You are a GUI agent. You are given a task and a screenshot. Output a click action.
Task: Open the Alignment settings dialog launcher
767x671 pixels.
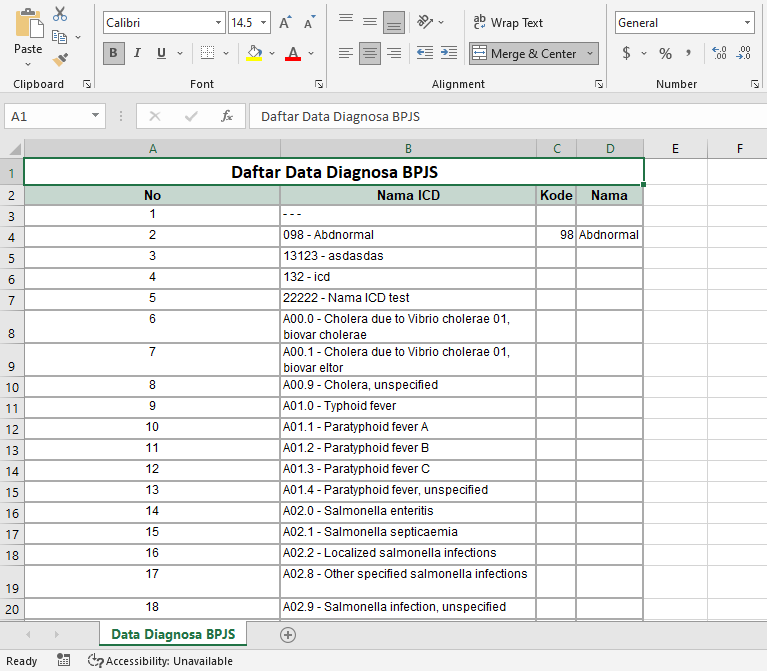pyautogui.click(x=599, y=84)
